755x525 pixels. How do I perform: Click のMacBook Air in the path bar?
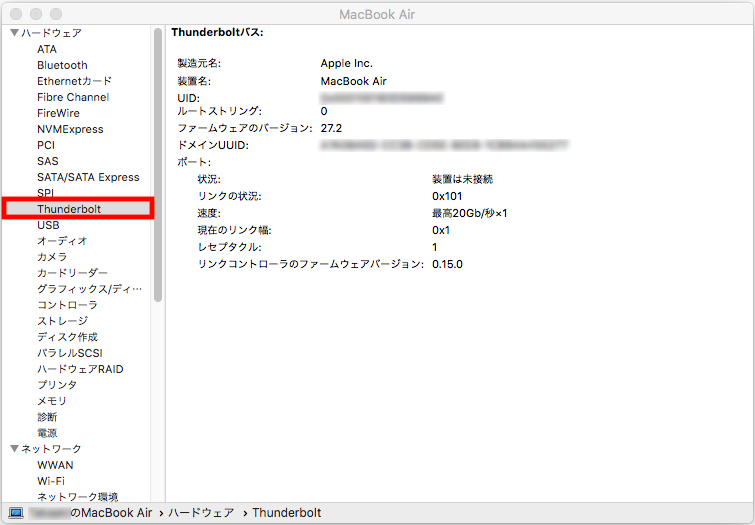[111, 513]
